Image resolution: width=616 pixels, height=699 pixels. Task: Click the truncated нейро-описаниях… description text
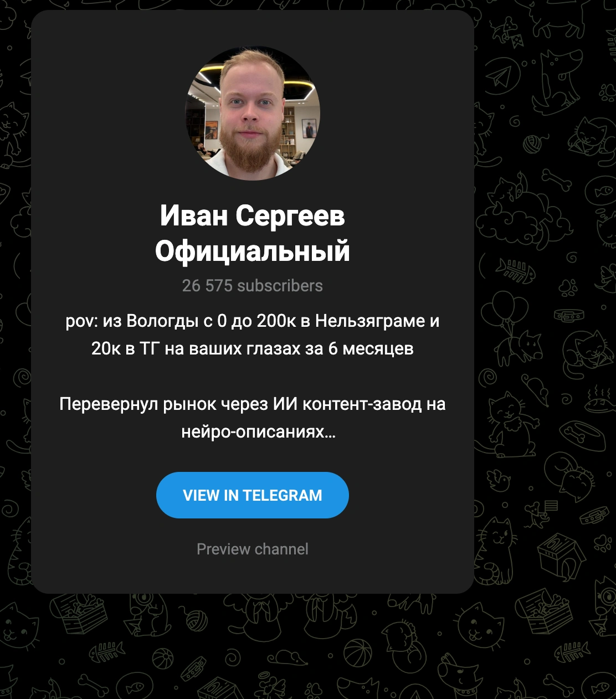[258, 432]
